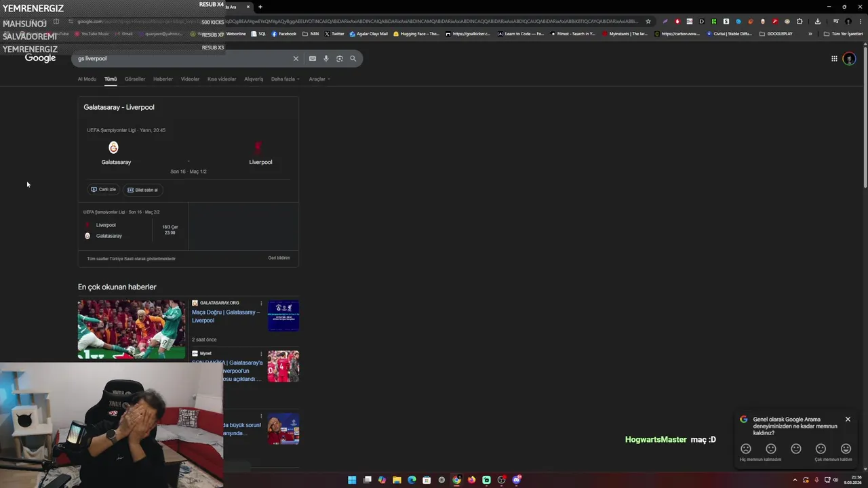Choose the fourth (satisfied) face rating
This screenshot has height=488, width=868.
point(821,449)
